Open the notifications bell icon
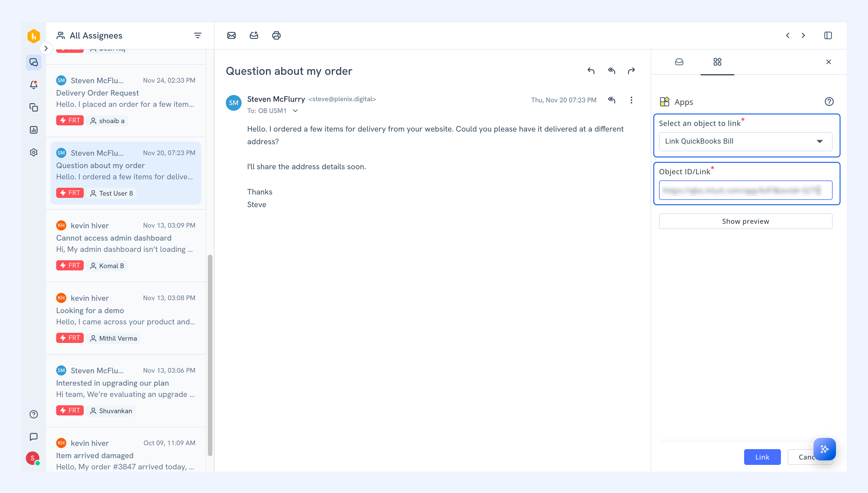The height and width of the screenshot is (493, 868). (33, 85)
